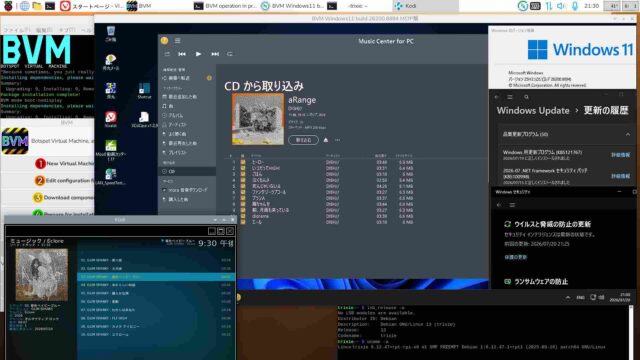This screenshot has height=360, width=640.
Task: Toggle repeat mode in Music Center
Action: (230, 54)
